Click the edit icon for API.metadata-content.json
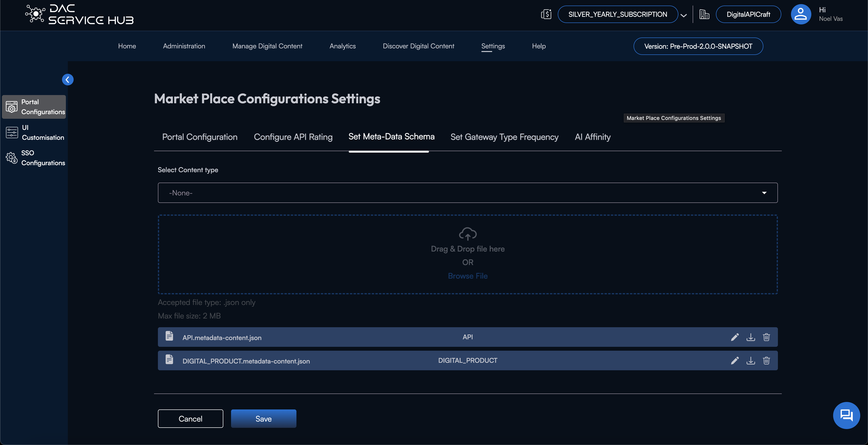The height and width of the screenshot is (445, 868). pyautogui.click(x=735, y=337)
